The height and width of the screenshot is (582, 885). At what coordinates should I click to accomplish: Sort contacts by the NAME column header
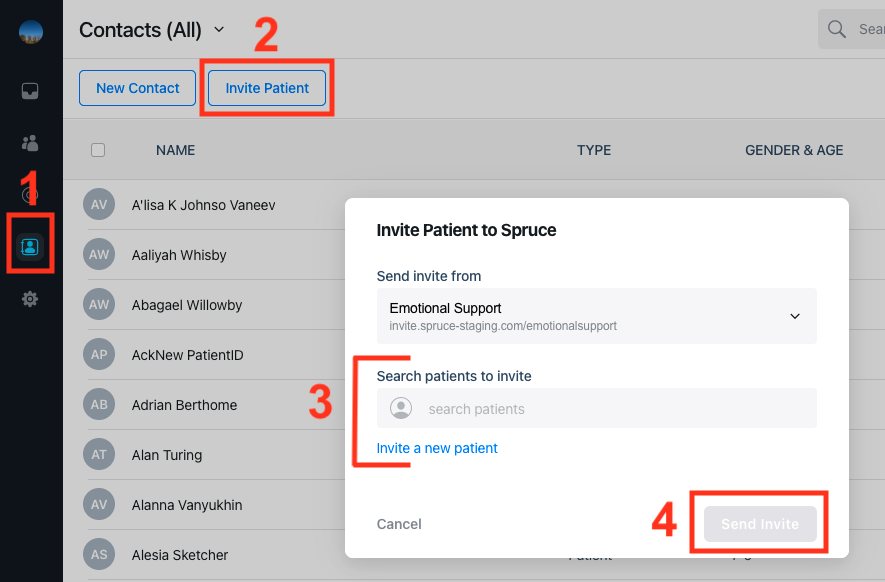[x=175, y=150]
